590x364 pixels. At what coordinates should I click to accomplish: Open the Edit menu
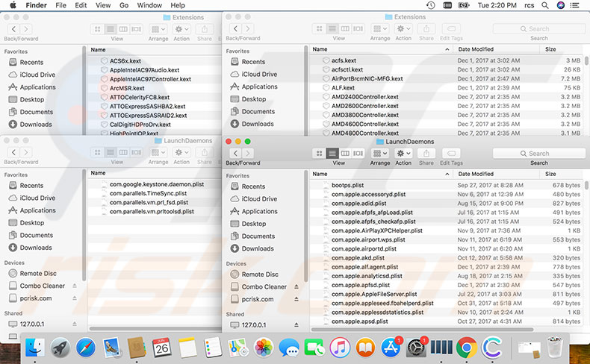tap(81, 5)
